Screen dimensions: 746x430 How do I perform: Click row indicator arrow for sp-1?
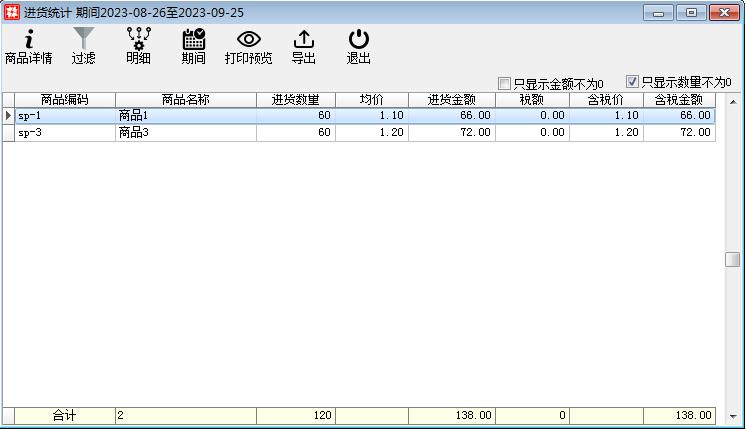[8, 116]
